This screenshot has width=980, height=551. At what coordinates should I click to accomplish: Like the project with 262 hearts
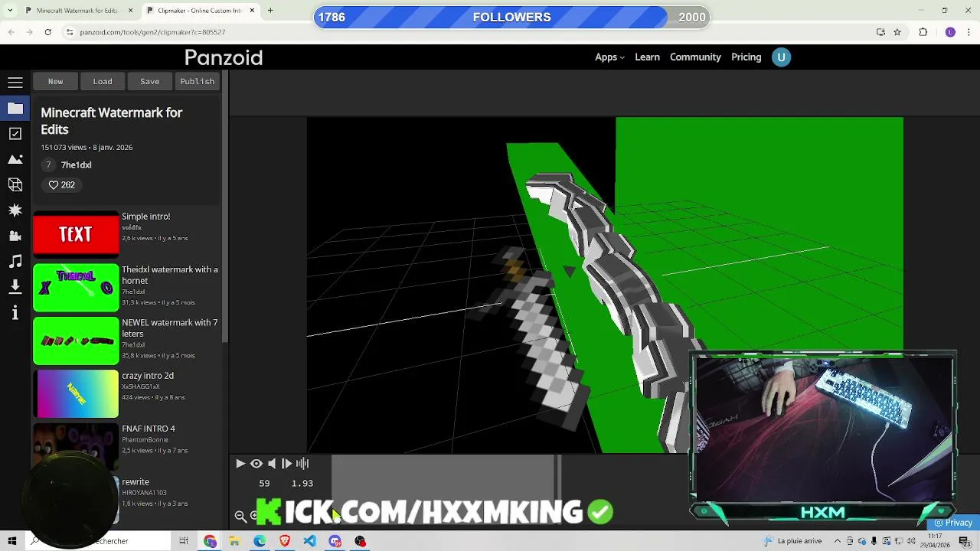point(62,184)
